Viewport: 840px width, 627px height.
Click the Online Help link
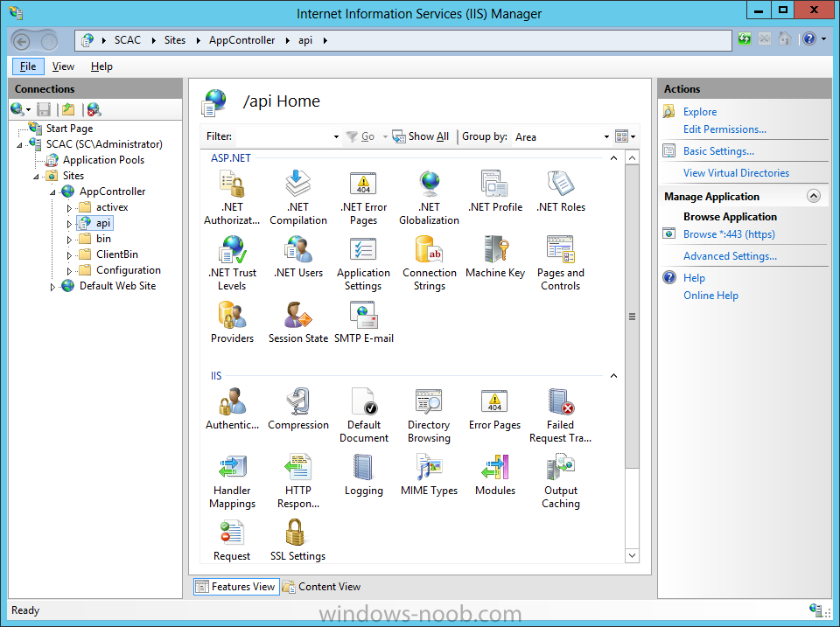coord(710,296)
